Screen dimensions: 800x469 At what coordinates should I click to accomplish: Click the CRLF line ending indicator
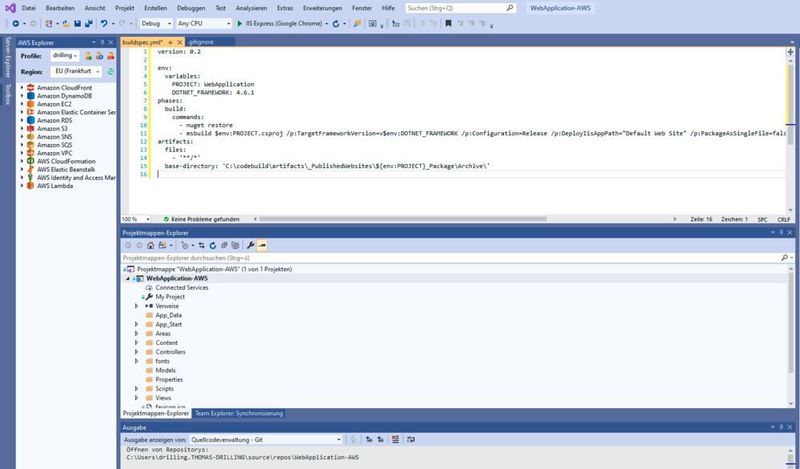(783, 219)
